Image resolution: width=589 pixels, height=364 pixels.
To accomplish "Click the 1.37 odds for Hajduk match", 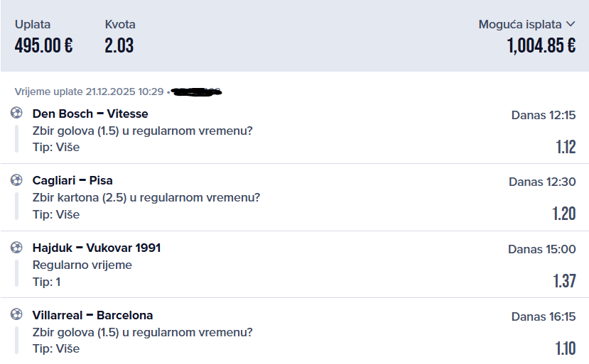I will [x=564, y=281].
